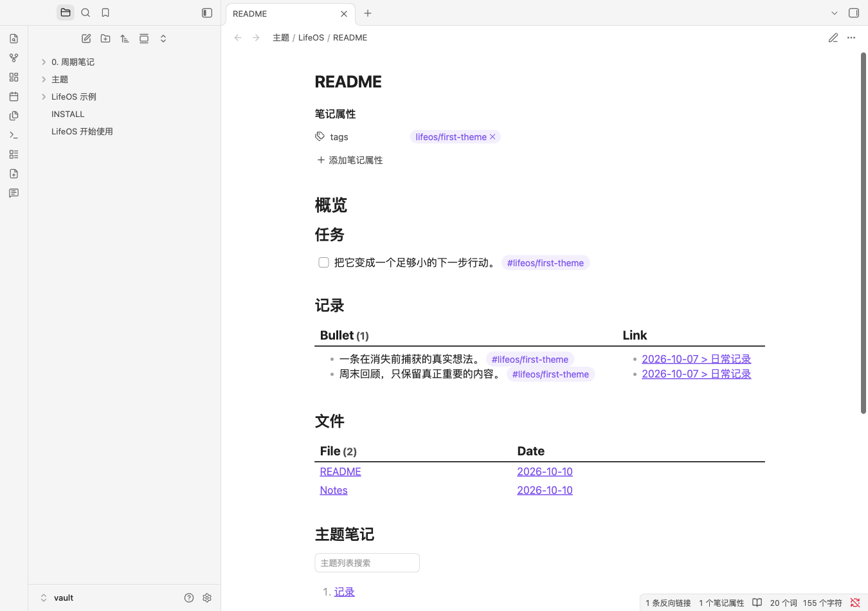
Task: Open today's daily note calendar icon
Action: pyautogui.click(x=14, y=96)
